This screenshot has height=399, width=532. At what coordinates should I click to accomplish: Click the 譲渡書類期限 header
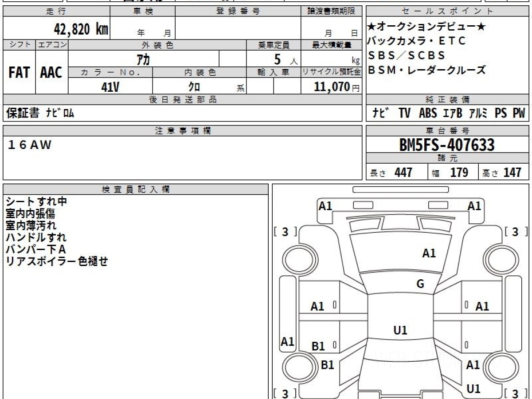click(x=332, y=12)
